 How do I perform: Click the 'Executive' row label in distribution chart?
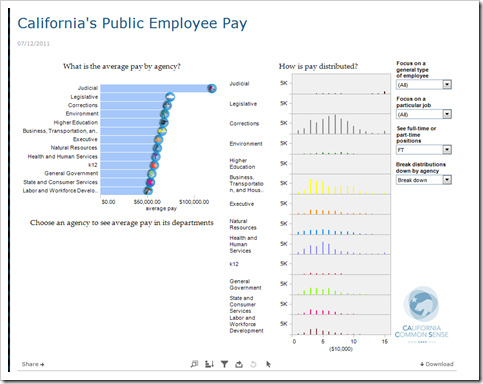point(242,204)
